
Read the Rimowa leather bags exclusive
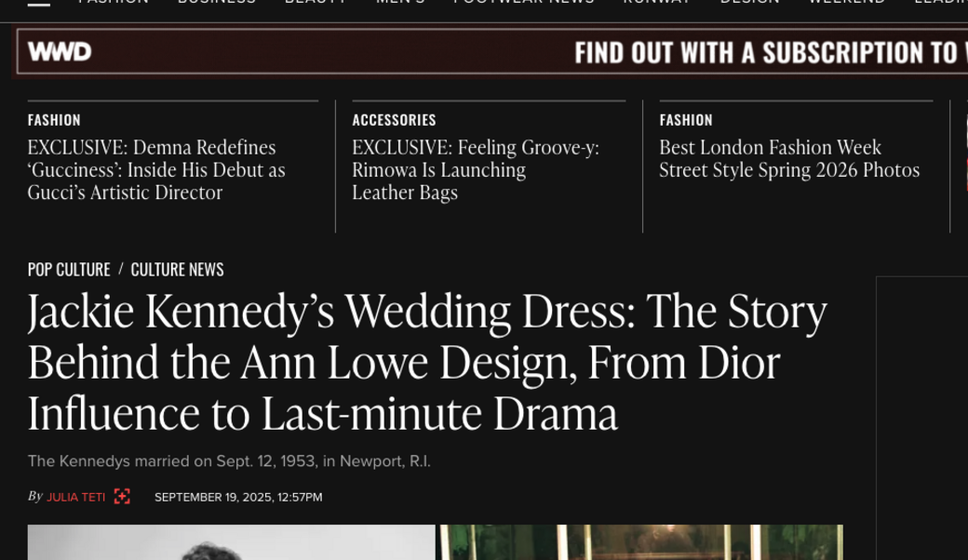click(475, 169)
